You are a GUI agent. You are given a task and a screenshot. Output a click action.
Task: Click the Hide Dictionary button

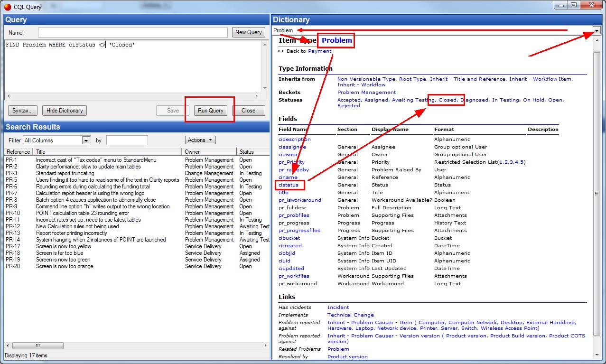[65, 111]
